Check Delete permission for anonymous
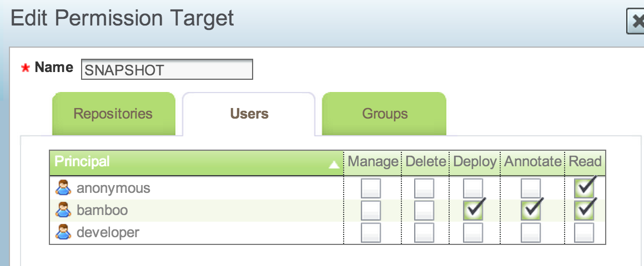 point(425,189)
